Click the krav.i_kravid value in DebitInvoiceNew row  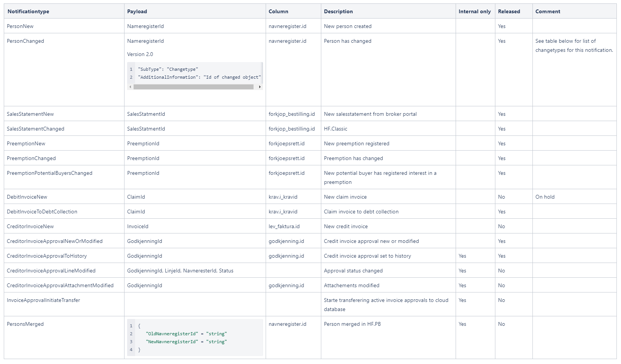click(x=283, y=197)
